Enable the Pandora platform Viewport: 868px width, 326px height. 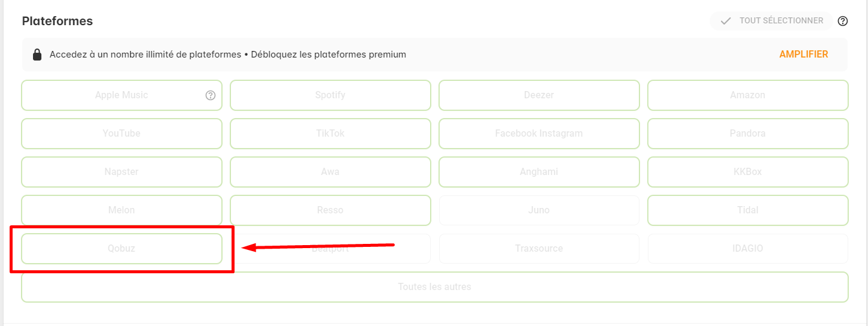pos(748,134)
